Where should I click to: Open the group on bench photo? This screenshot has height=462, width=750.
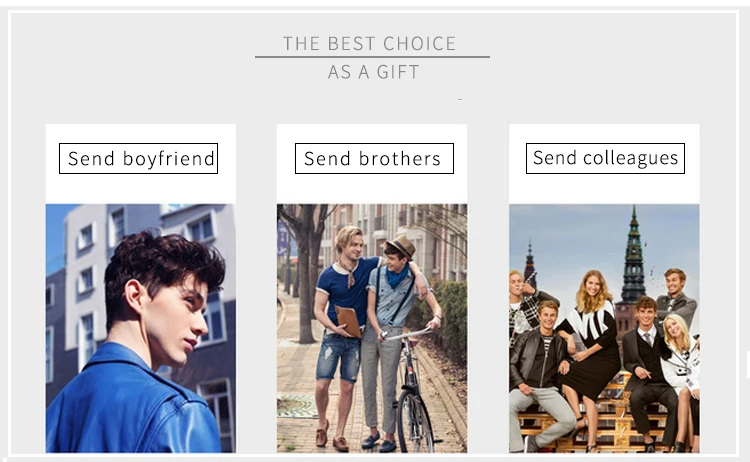[604, 328]
